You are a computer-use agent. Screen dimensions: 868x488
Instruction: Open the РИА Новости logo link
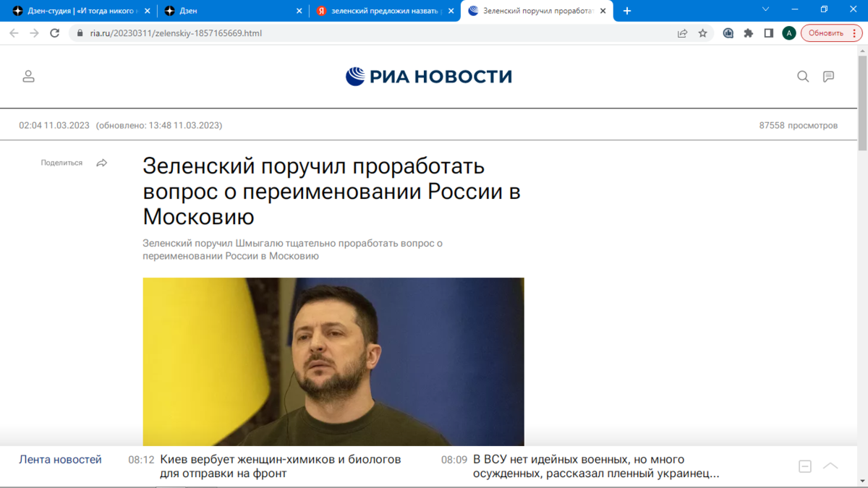(x=429, y=76)
